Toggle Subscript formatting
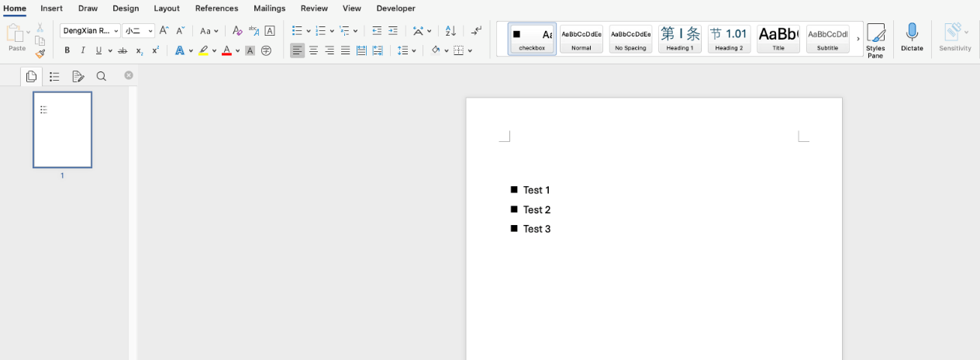This screenshot has width=980, height=360. pyautogui.click(x=140, y=51)
